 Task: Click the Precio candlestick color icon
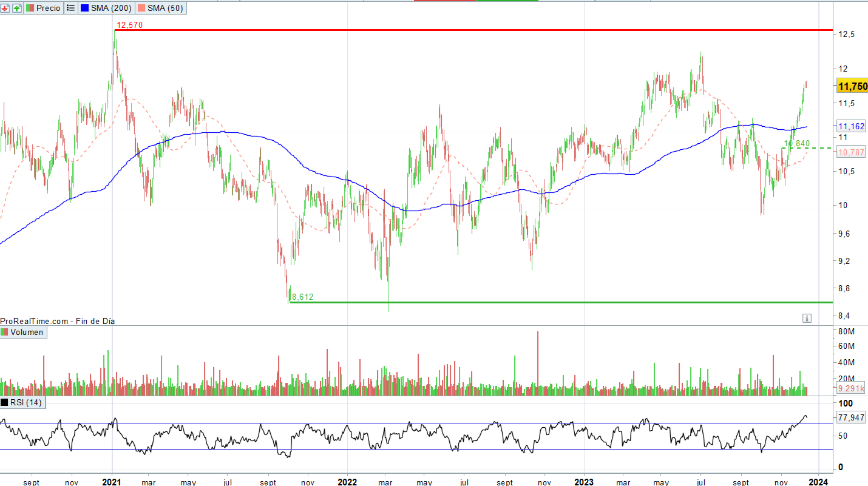click(x=30, y=8)
